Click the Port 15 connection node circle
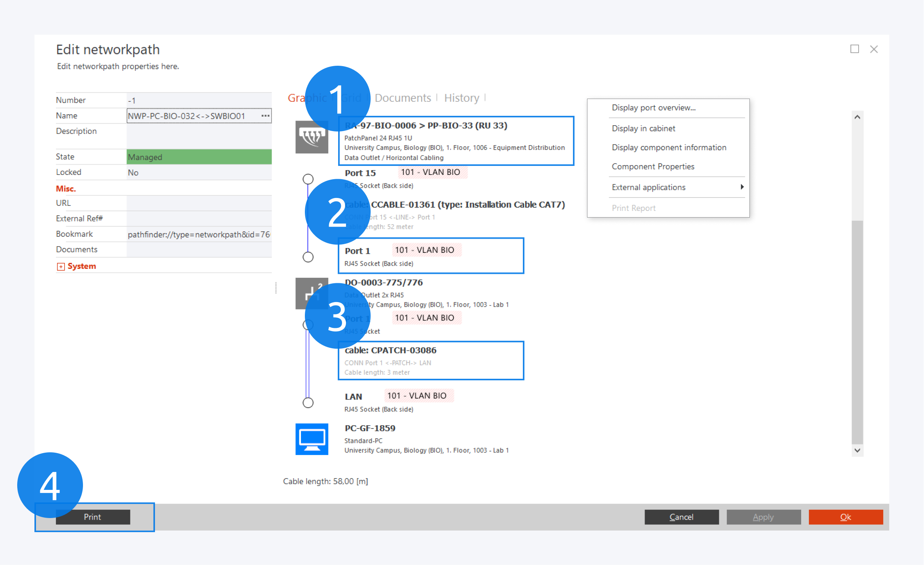The image size is (924, 565). (308, 179)
